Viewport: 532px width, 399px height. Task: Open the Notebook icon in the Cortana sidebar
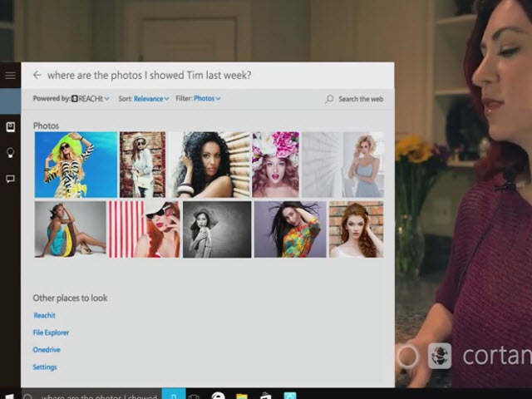[x=10, y=127]
